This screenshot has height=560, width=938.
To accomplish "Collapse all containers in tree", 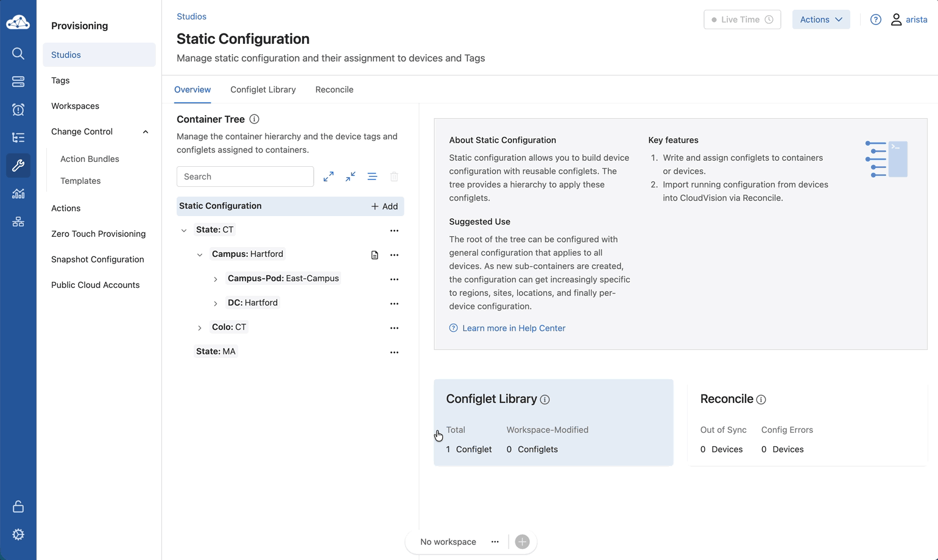I will pyautogui.click(x=350, y=177).
